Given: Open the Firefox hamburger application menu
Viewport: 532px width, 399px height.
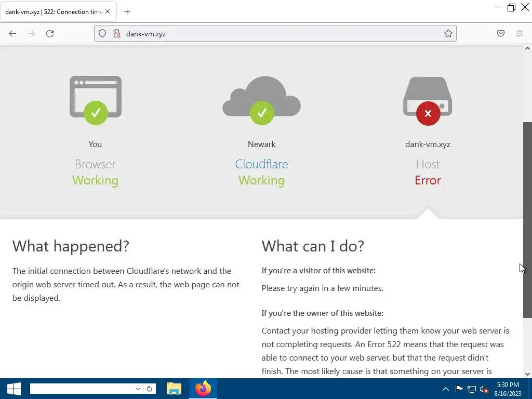Looking at the screenshot, I should 520,33.
